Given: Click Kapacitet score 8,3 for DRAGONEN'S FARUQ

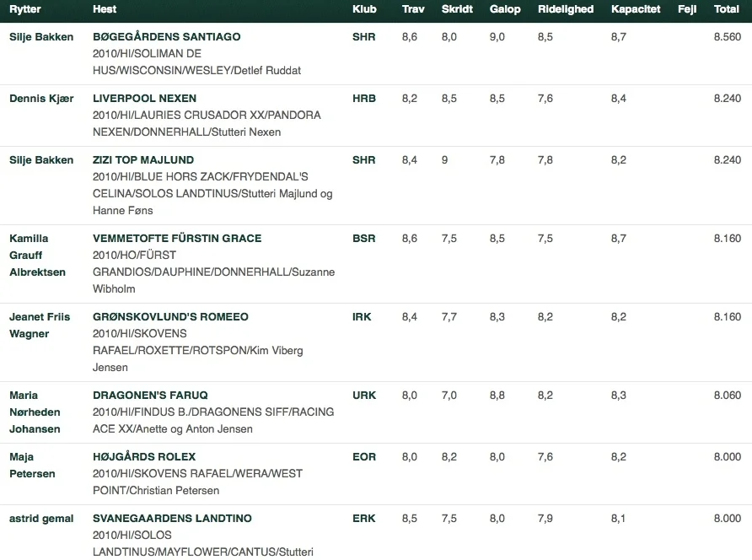Looking at the screenshot, I should pyautogui.click(x=619, y=396).
